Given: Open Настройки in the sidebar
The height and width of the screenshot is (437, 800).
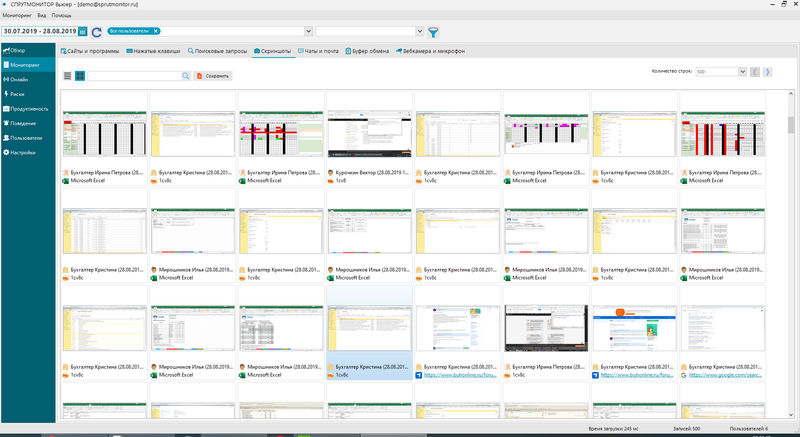Looking at the screenshot, I should tap(28, 152).
